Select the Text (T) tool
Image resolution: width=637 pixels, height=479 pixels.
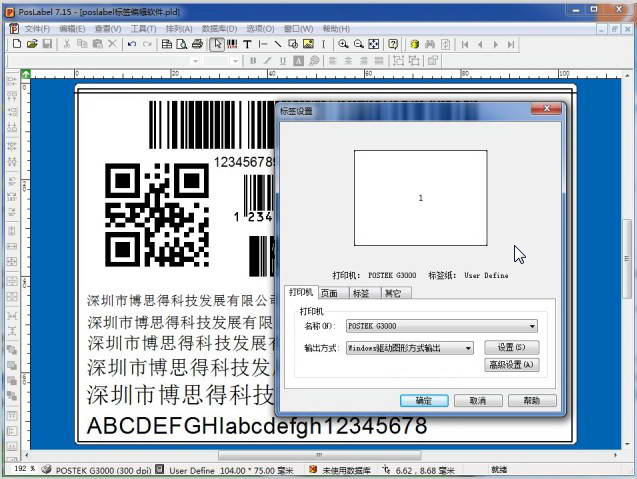247,44
